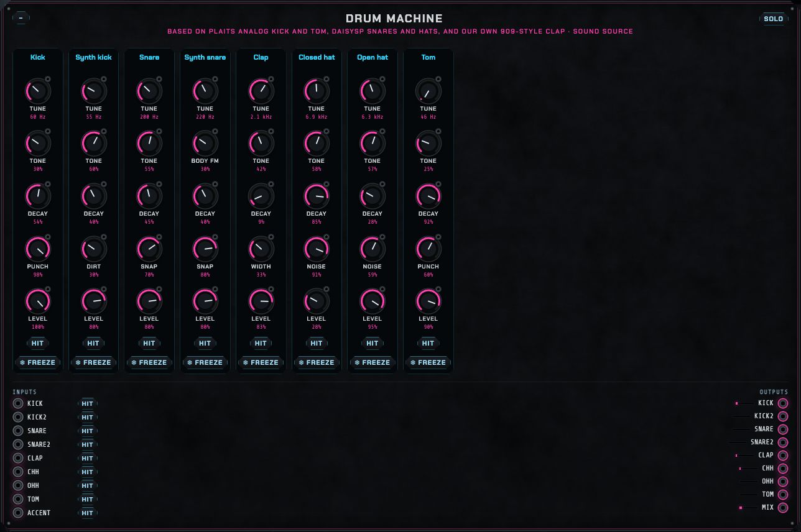Click the small modulation dot by Tom TUNE knob

(438, 79)
